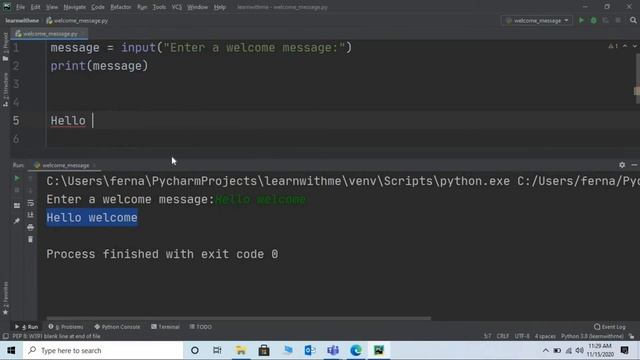Click 'Process finished with exit code 0' text
The image size is (640, 360).
point(162,254)
